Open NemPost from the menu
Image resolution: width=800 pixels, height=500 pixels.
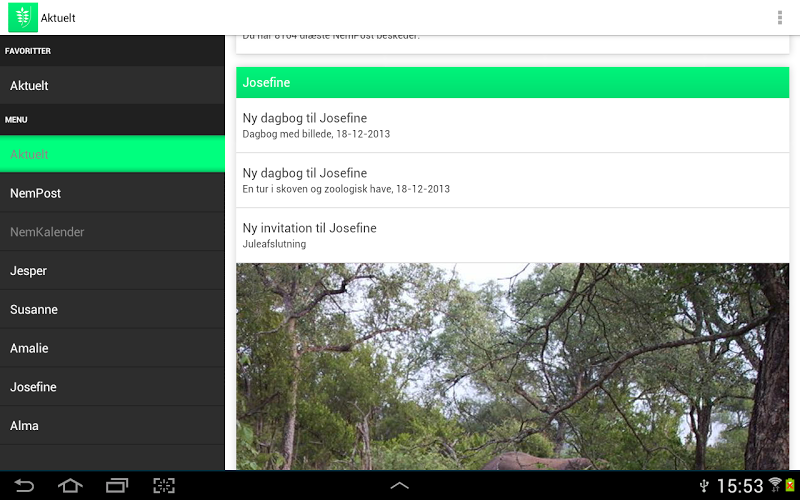(112, 193)
